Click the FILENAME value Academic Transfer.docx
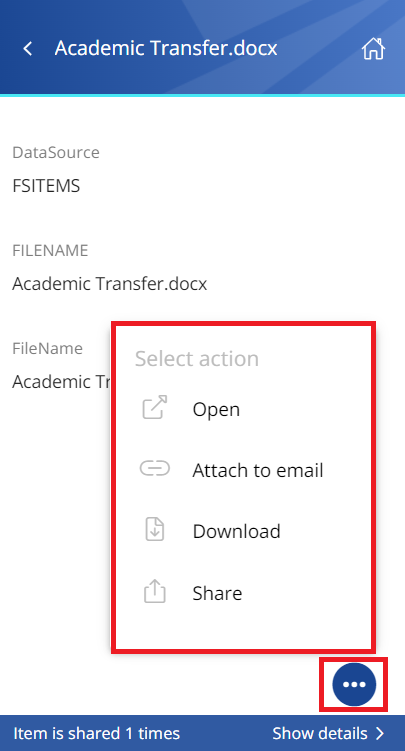This screenshot has height=751, width=405. pyautogui.click(x=110, y=284)
